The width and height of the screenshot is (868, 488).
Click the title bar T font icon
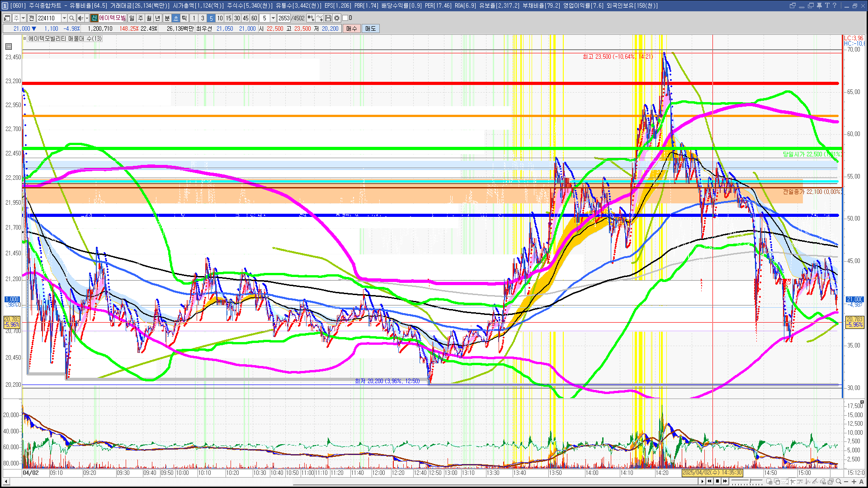(827, 5)
